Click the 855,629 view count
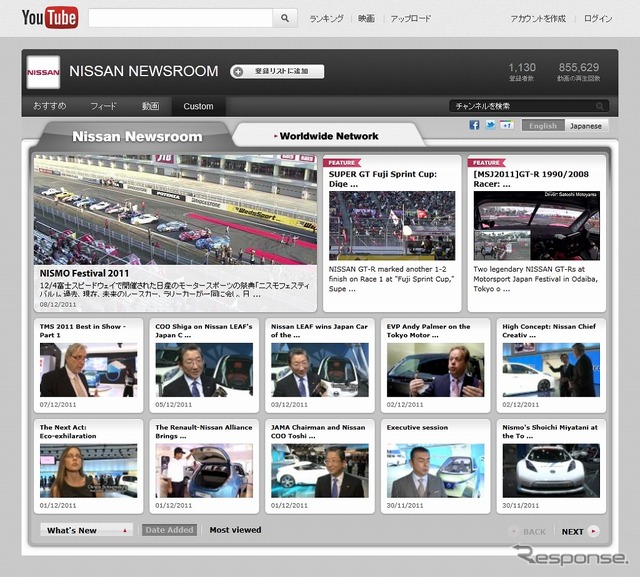The height and width of the screenshot is (577, 640). [x=579, y=67]
